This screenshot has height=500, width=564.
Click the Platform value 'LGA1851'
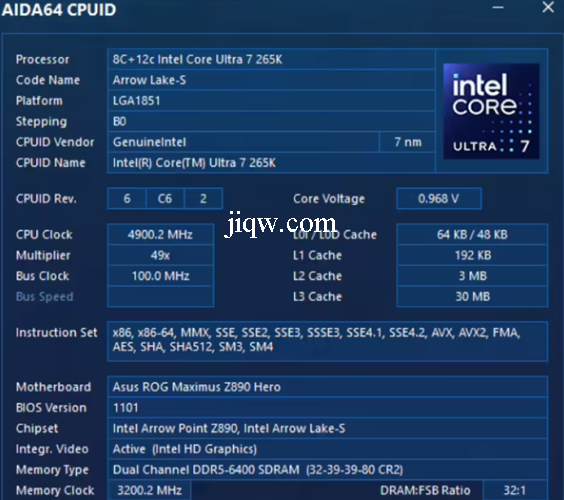(271, 101)
